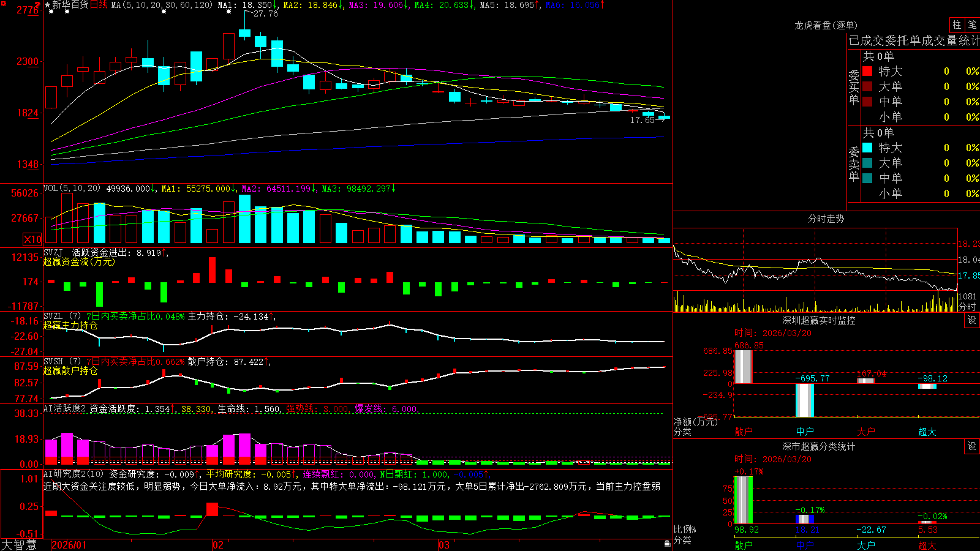This screenshot has height=551, width=980.
Task: Open 设 settings for 深圳超赢实时监控
Action: click(x=972, y=320)
